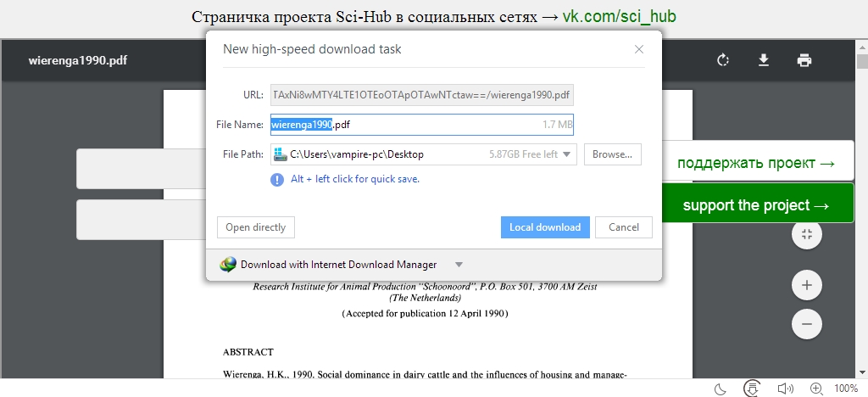Click the Open directly button
Viewport: 868px width, 397px height.
coord(256,227)
